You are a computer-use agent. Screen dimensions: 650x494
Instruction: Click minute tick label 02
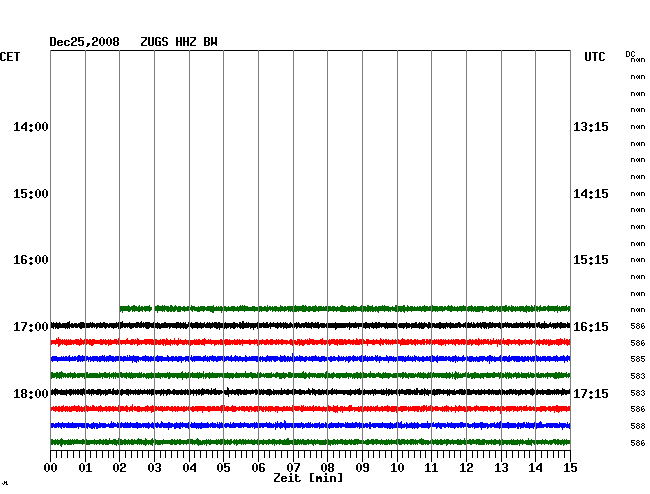[119, 468]
